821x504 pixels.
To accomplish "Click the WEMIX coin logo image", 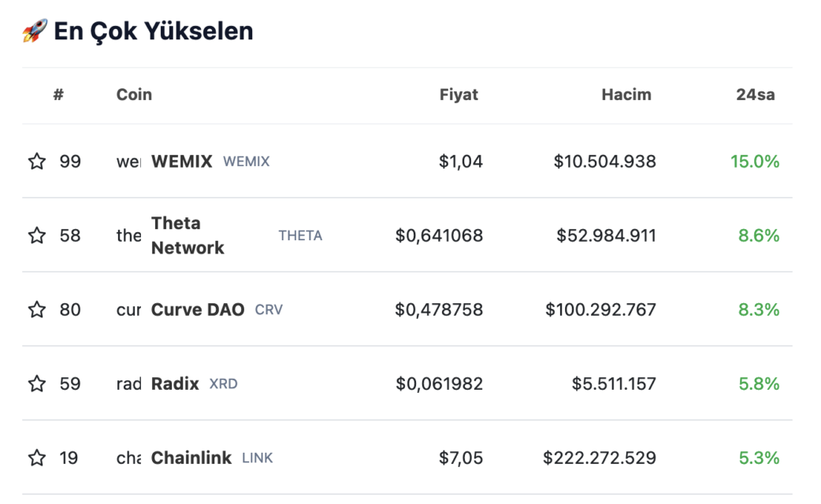I will pyautogui.click(x=128, y=161).
